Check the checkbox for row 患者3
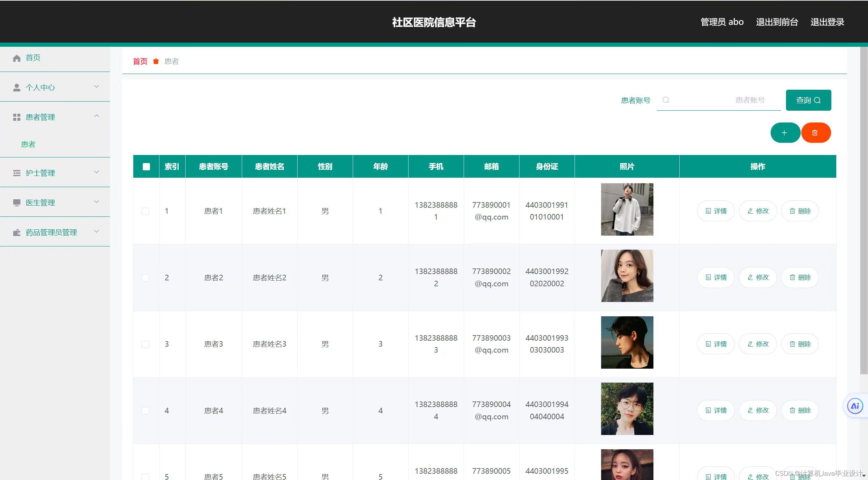The height and width of the screenshot is (480, 868). [x=145, y=344]
